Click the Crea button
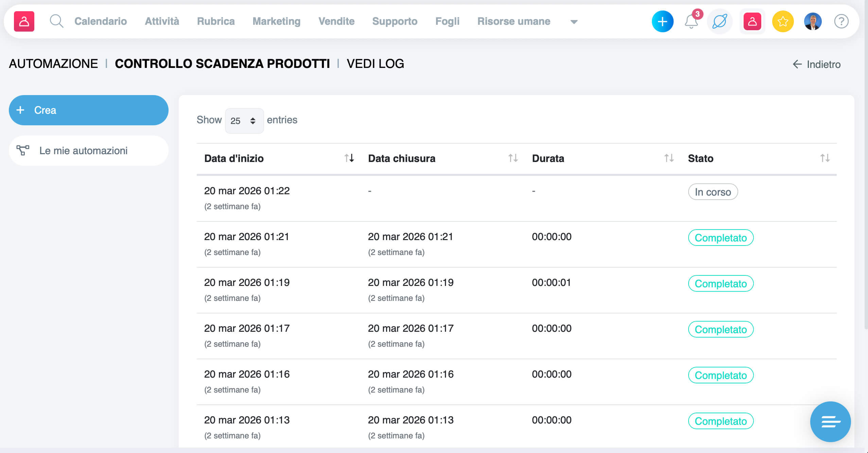This screenshot has height=453, width=868. click(88, 110)
